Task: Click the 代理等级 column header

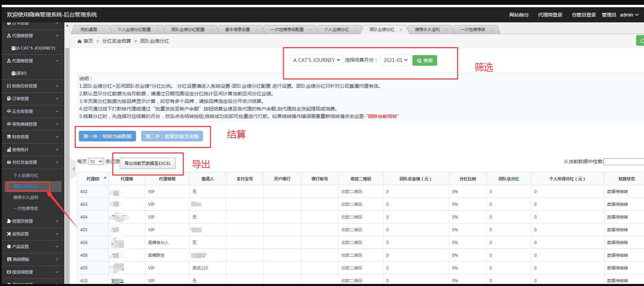Action: click(167, 179)
